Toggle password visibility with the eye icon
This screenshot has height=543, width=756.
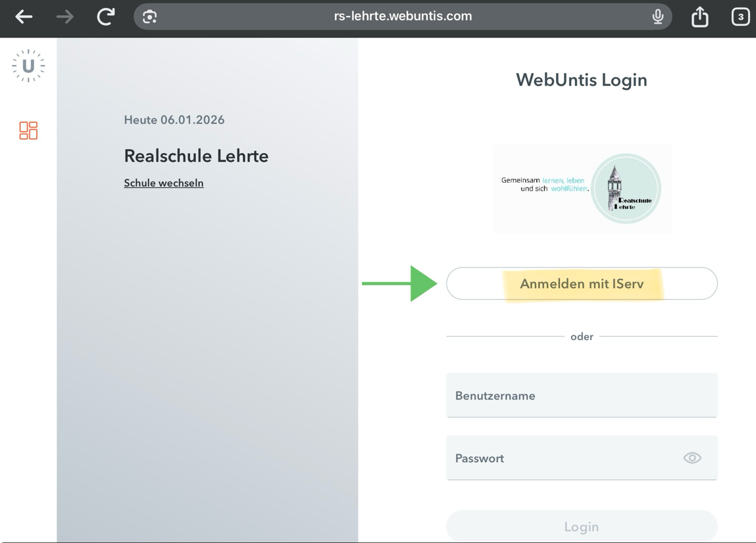(692, 458)
